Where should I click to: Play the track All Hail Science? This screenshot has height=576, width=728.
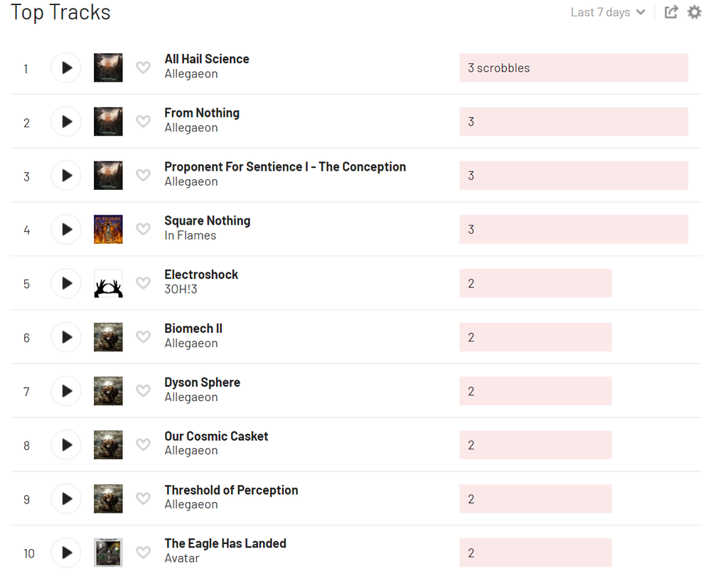point(66,68)
